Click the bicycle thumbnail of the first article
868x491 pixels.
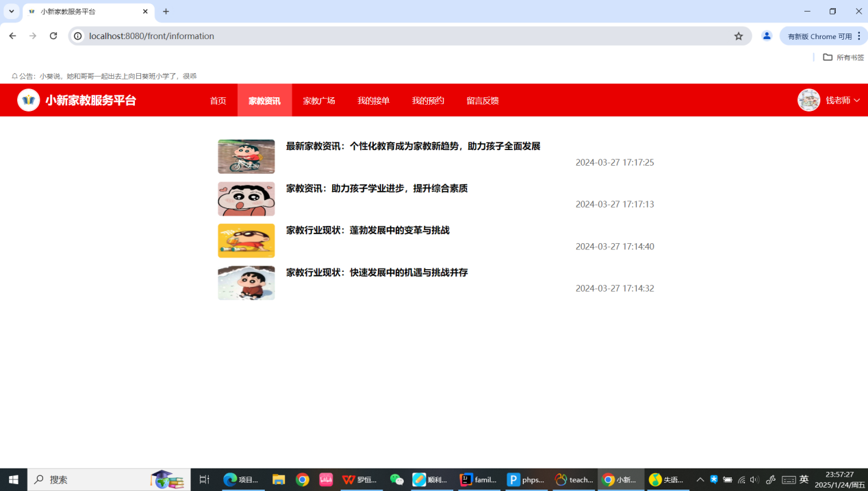[246, 157]
